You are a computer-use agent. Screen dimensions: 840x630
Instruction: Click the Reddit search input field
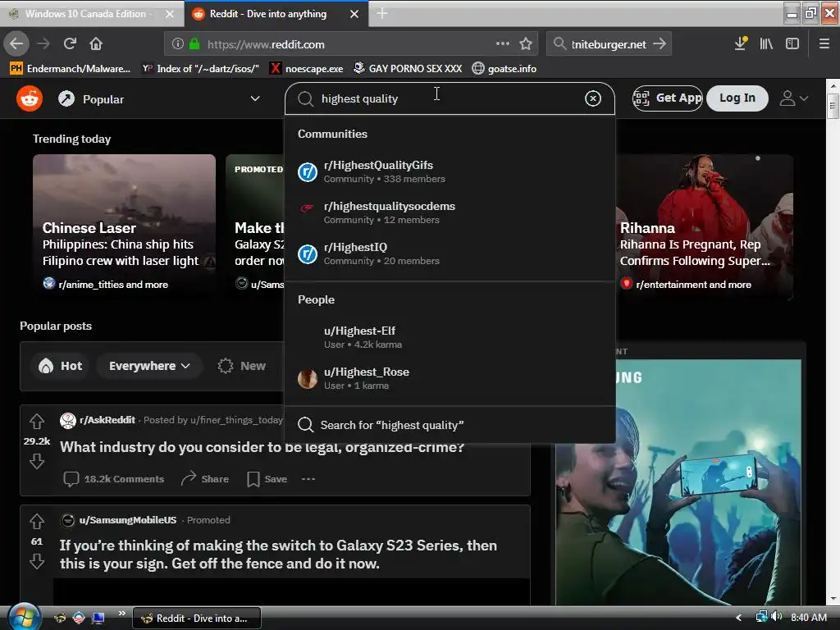(450, 98)
